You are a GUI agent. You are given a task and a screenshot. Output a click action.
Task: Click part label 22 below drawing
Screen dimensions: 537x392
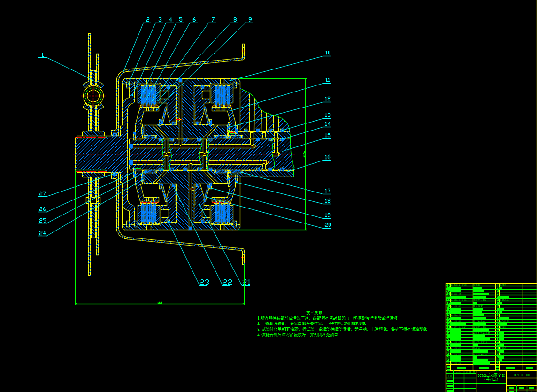(x=227, y=282)
